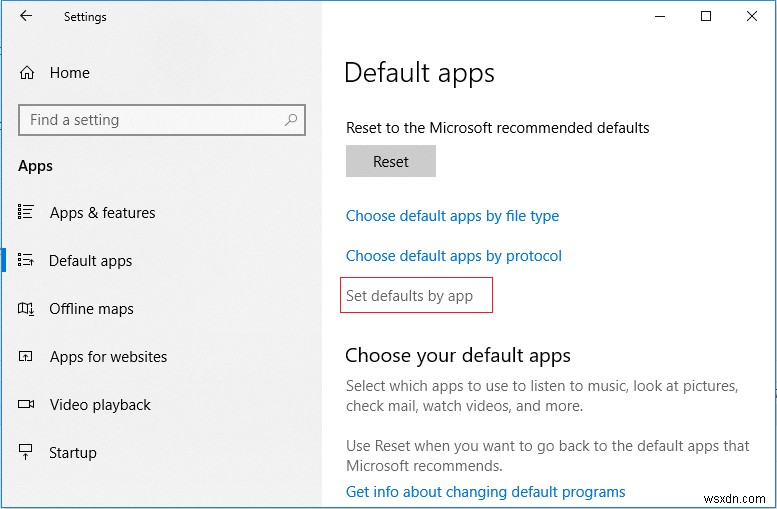Click Set defaults by app
Image resolution: width=777 pixels, height=509 pixels.
click(x=409, y=296)
